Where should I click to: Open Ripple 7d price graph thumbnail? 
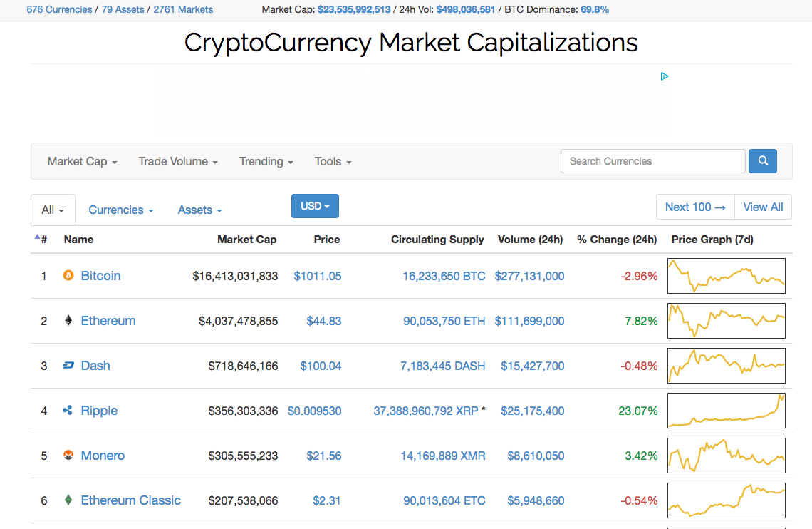[x=726, y=411]
